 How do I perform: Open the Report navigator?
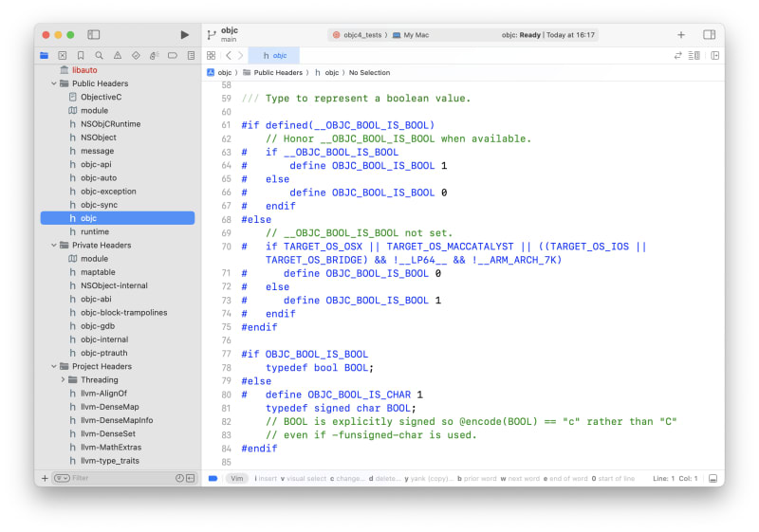tap(192, 56)
